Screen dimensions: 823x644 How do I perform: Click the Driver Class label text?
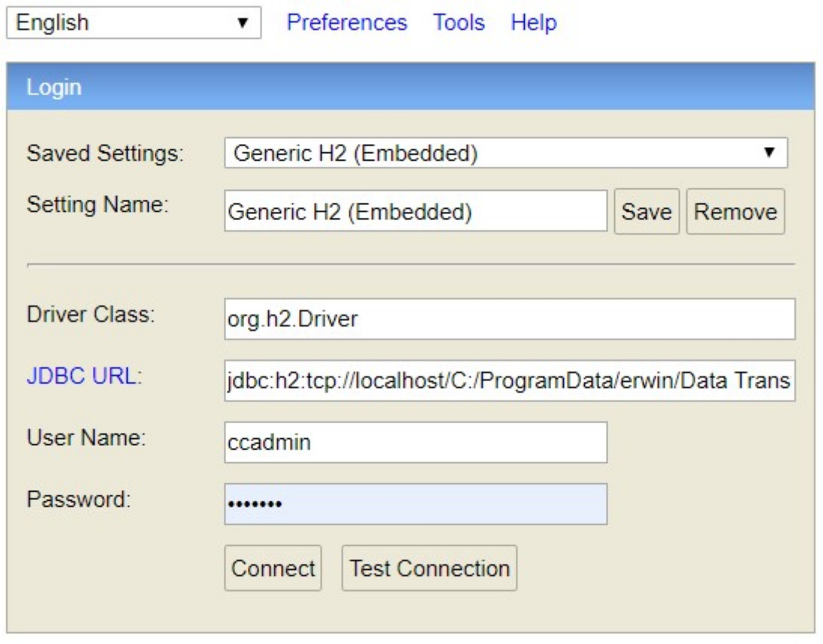pyautogui.click(x=91, y=314)
